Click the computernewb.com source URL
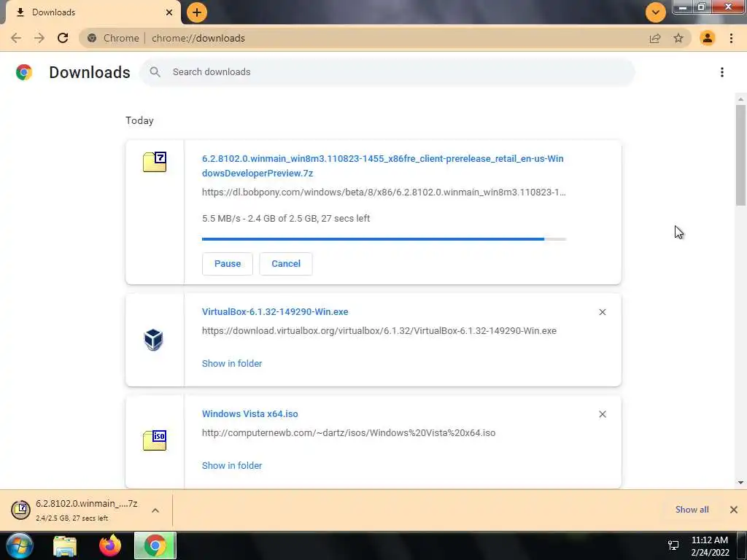This screenshot has width=747, height=560. pos(349,433)
